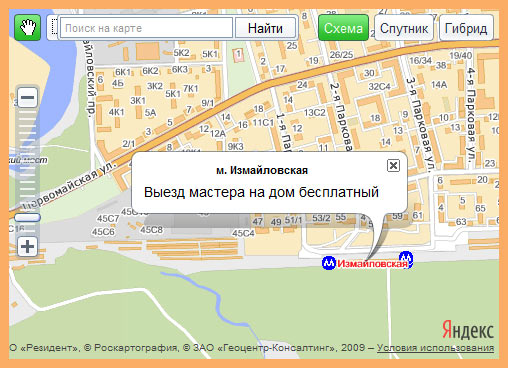Click building number 7К1
Screen dimensions: 508x368
coord(191,89)
